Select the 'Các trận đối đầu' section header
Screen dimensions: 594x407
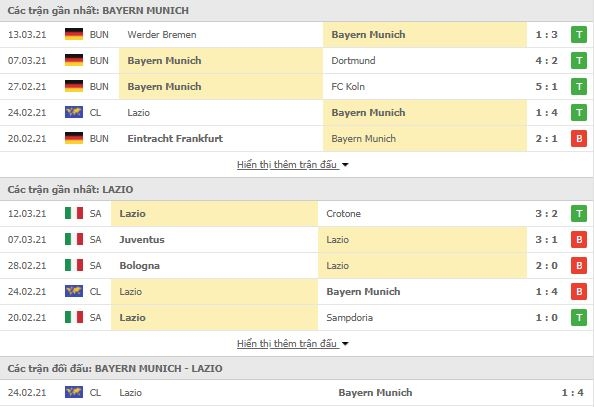tap(115, 368)
